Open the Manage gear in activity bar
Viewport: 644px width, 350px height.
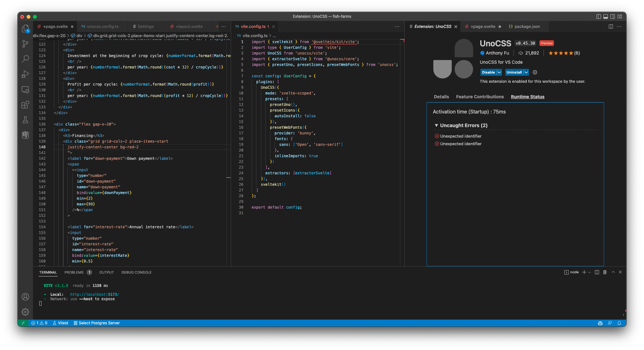click(x=25, y=312)
